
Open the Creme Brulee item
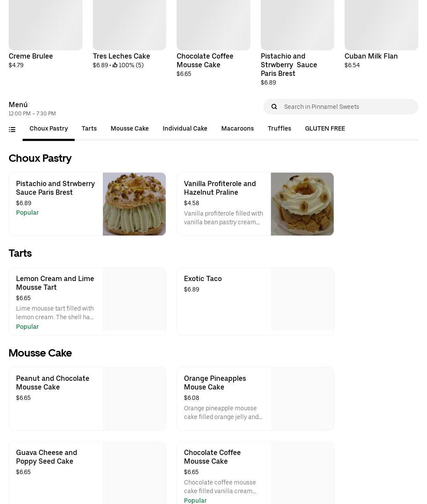(x=31, y=56)
